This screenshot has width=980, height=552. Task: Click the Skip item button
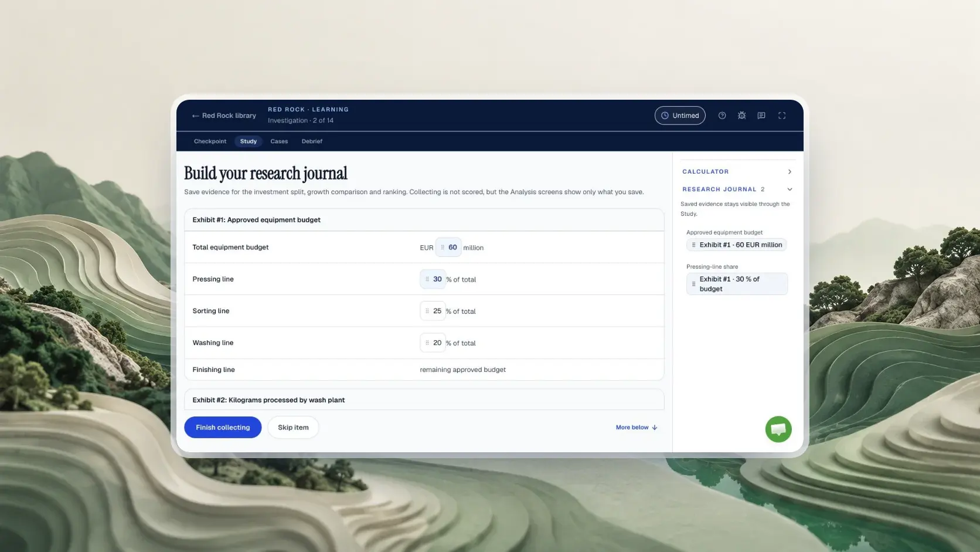pyautogui.click(x=293, y=428)
